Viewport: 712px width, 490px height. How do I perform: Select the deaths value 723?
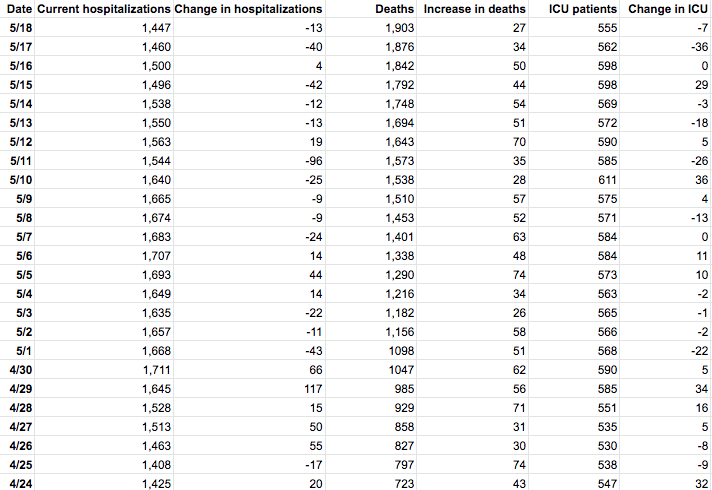403,483
